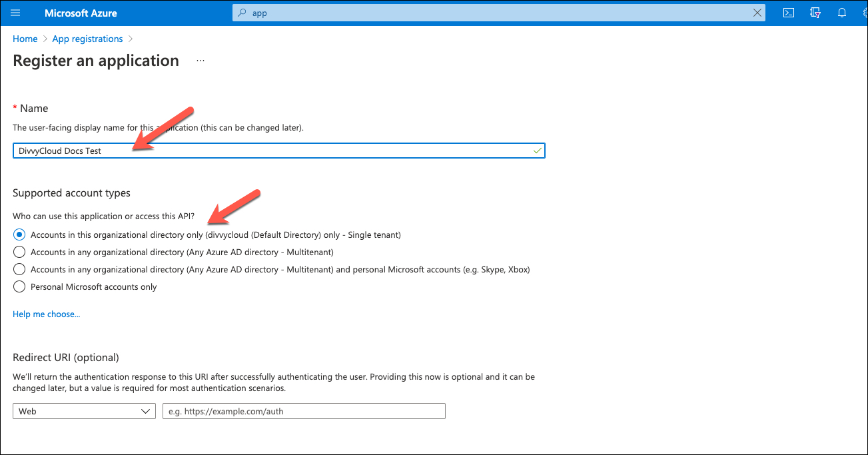
Task: Click the application Name input field
Action: pyautogui.click(x=279, y=151)
